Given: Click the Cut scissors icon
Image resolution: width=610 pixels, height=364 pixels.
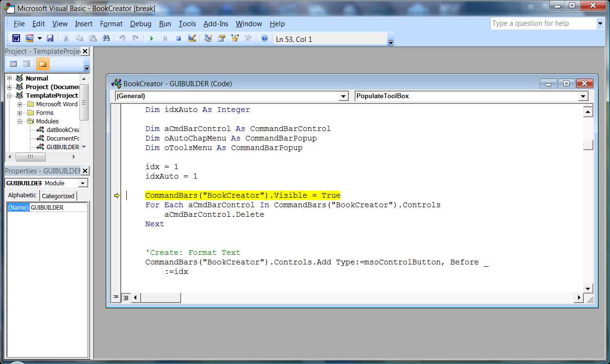Looking at the screenshot, I should pos(66,39).
